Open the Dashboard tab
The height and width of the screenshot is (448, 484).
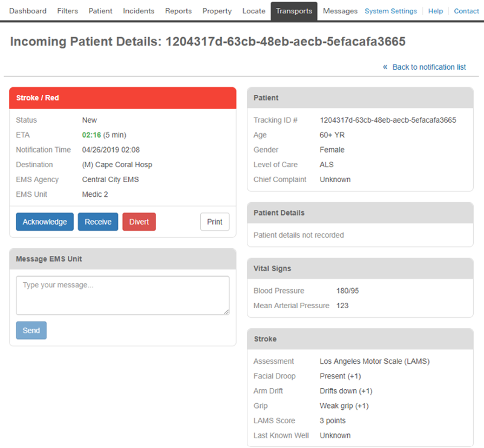(28, 11)
